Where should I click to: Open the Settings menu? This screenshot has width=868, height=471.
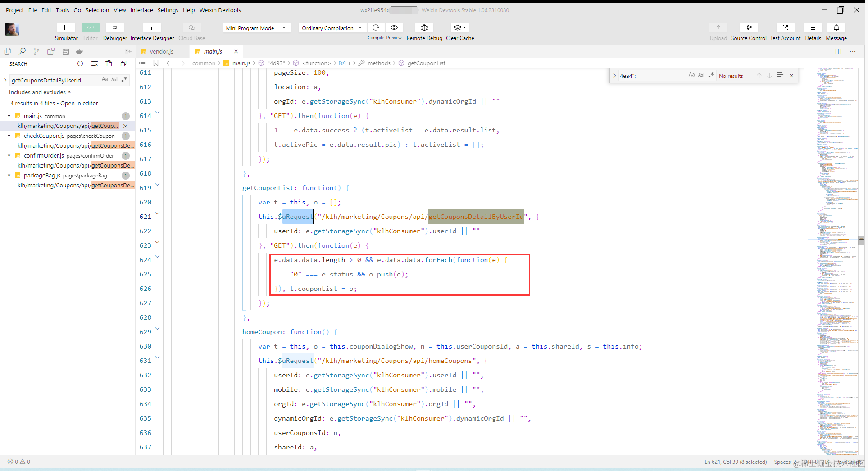(x=168, y=10)
